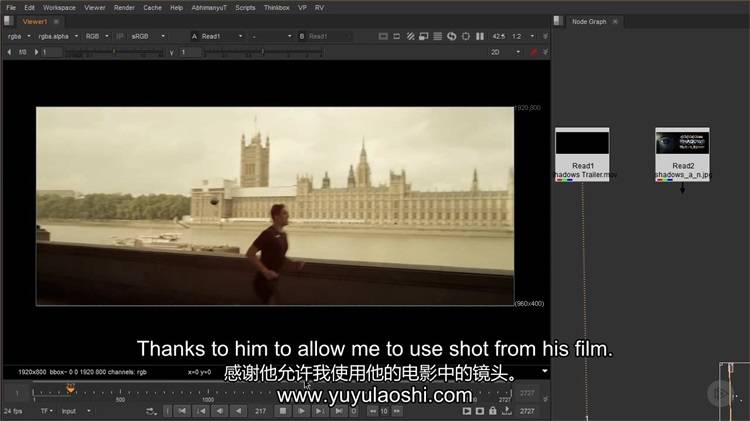Stop playback
Screen dimensions: 750x421
point(283,411)
